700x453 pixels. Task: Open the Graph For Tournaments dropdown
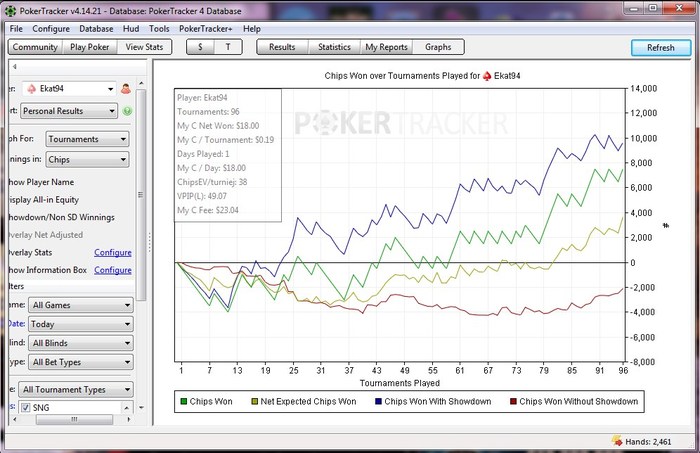(87, 139)
